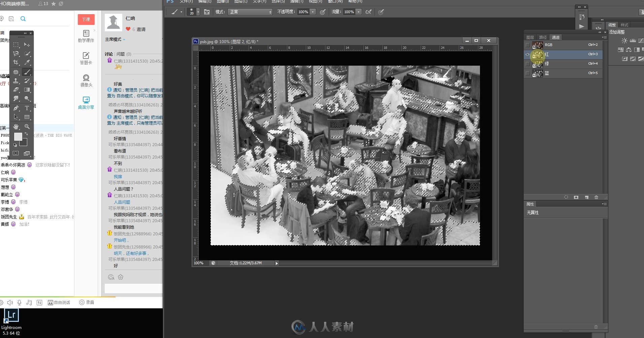Select the Brush tool in toolbox
644x338 pixels.
point(27,72)
